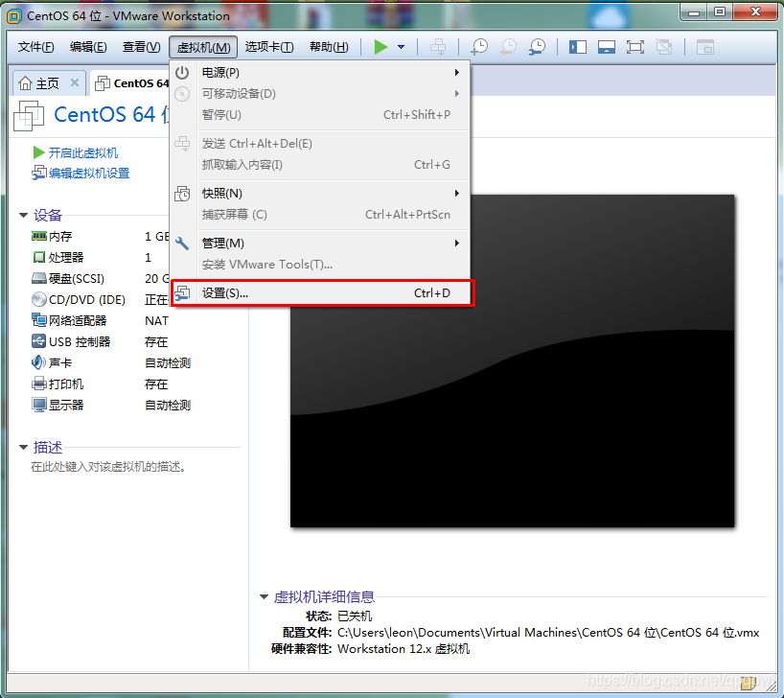Open the 查看(V) menu
Image resolution: width=784 pixels, height=698 pixels.
(142, 47)
